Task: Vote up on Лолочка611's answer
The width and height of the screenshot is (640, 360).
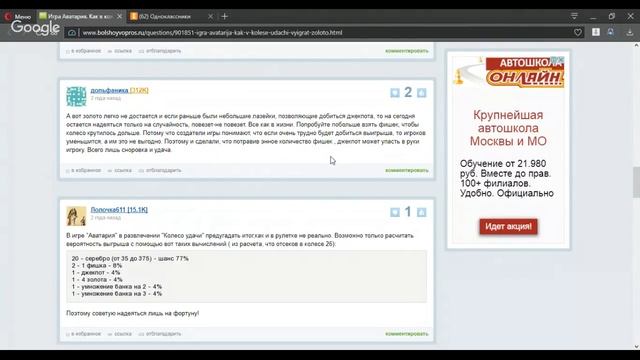Action: coord(422,212)
